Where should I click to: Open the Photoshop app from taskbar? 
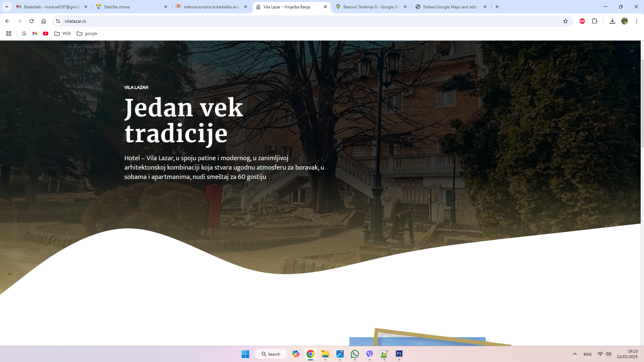click(x=398, y=354)
